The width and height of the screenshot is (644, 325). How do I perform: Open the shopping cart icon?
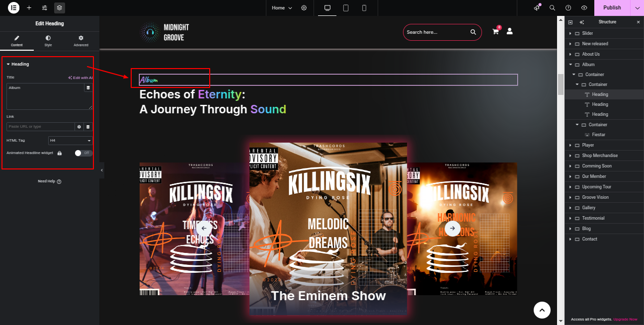tap(495, 31)
